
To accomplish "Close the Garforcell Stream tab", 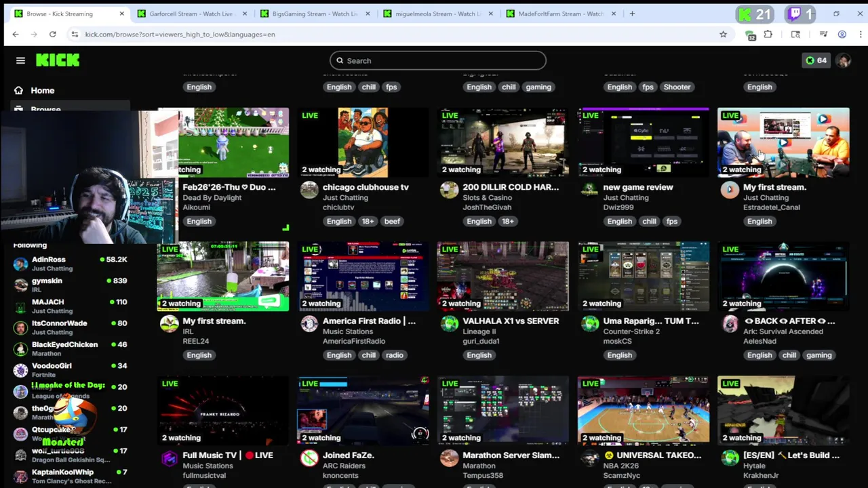I will click(x=245, y=14).
